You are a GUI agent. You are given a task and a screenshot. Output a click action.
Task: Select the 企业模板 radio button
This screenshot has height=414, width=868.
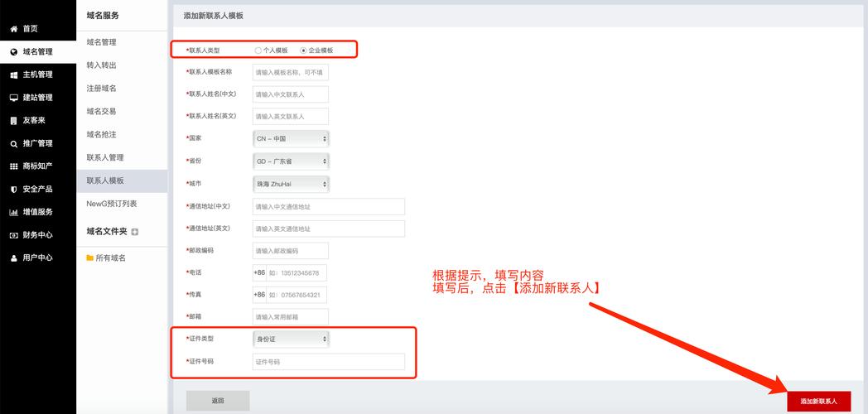coord(303,51)
